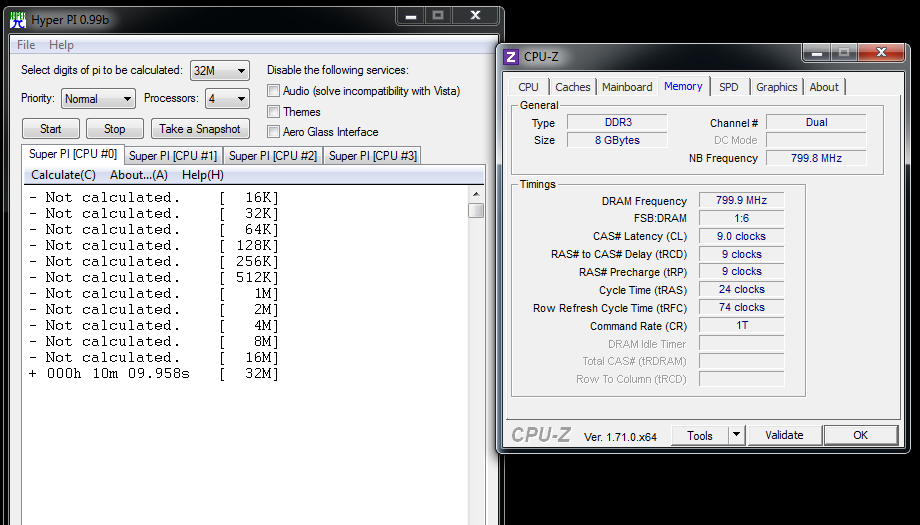920x525 pixels.
Task: Close the CPU-Z window
Action: pos(881,52)
